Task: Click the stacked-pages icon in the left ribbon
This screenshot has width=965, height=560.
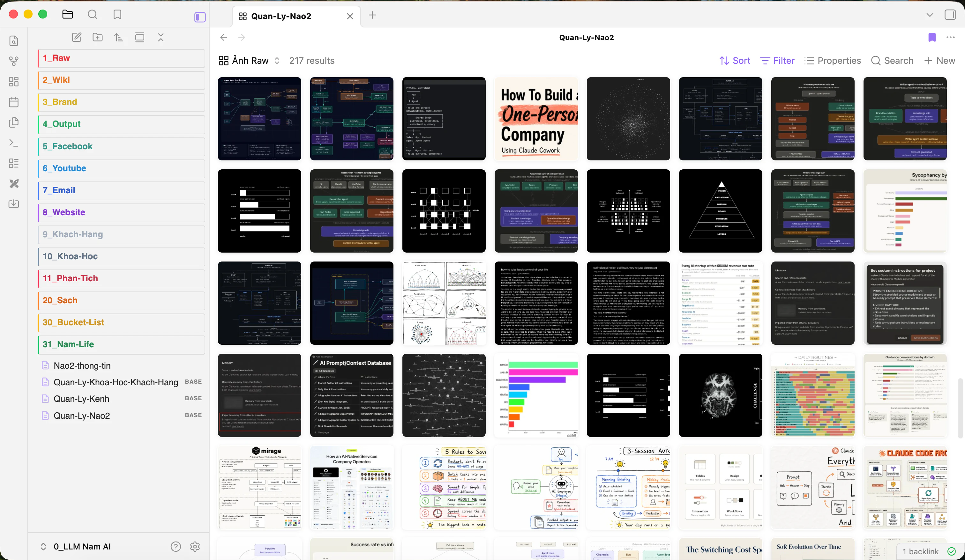Action: click(14, 122)
